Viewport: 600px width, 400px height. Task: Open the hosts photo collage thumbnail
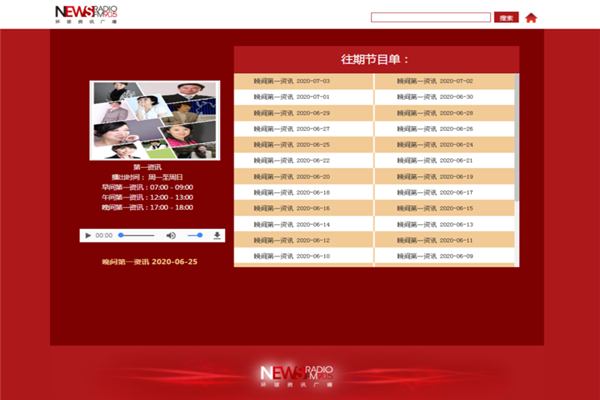point(154,120)
